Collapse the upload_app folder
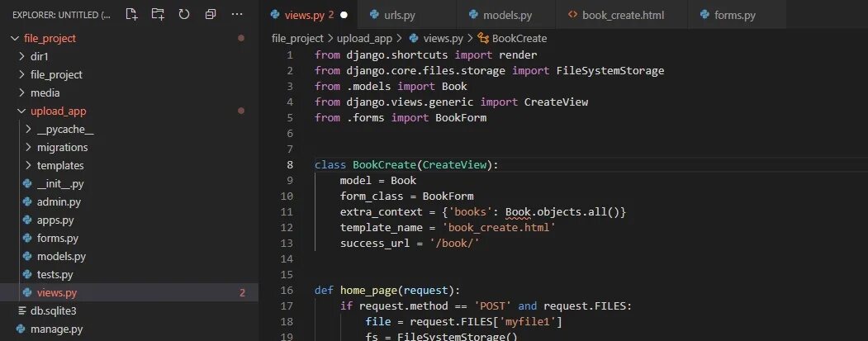This screenshot has height=341, width=868. click(21, 111)
